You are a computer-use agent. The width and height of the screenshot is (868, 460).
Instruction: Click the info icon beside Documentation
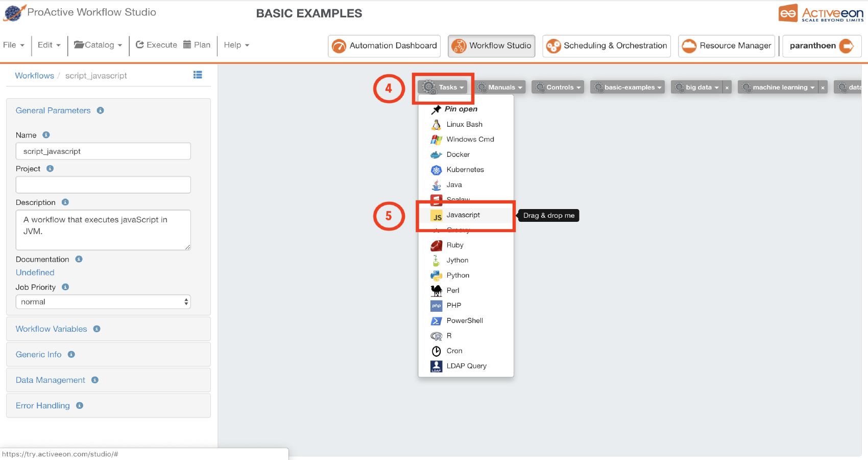(79, 259)
